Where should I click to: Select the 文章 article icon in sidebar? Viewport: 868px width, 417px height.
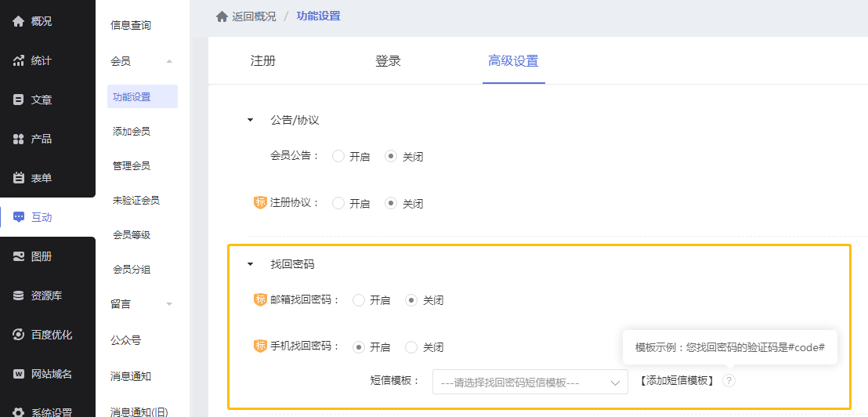coord(19,100)
